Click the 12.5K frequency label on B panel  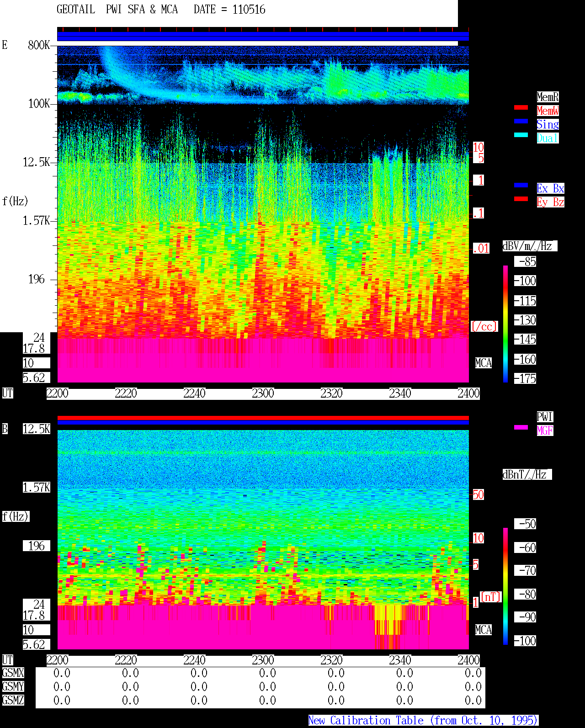pos(37,429)
